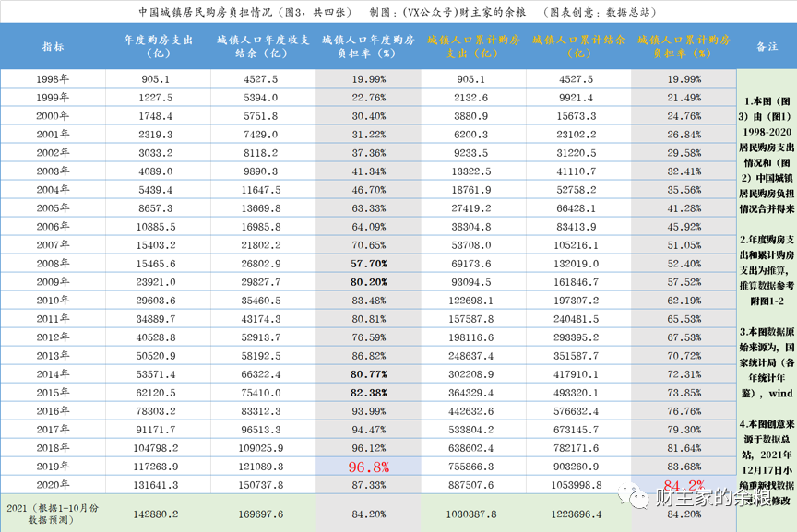Select the 2015年 row label
The width and height of the screenshot is (797, 532).
(53, 393)
